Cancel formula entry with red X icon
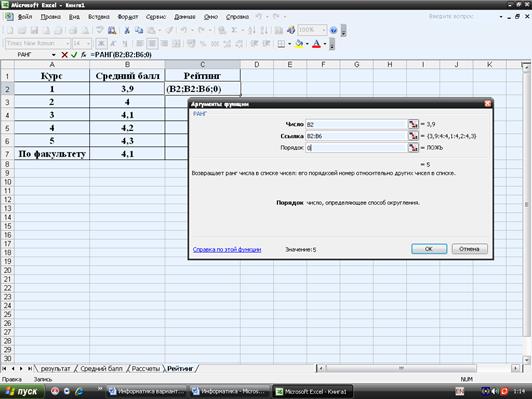 click(x=64, y=55)
